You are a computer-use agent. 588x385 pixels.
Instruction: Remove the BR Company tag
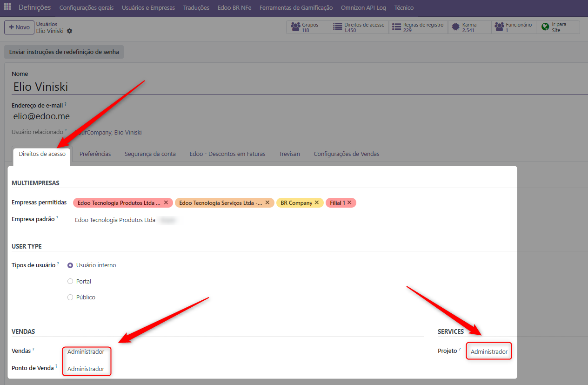click(317, 203)
